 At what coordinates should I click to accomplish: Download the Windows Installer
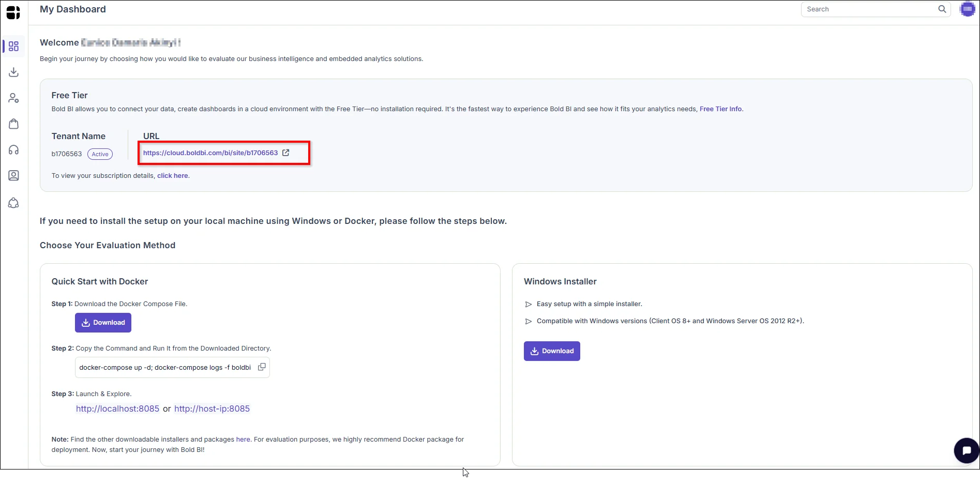coord(552,351)
